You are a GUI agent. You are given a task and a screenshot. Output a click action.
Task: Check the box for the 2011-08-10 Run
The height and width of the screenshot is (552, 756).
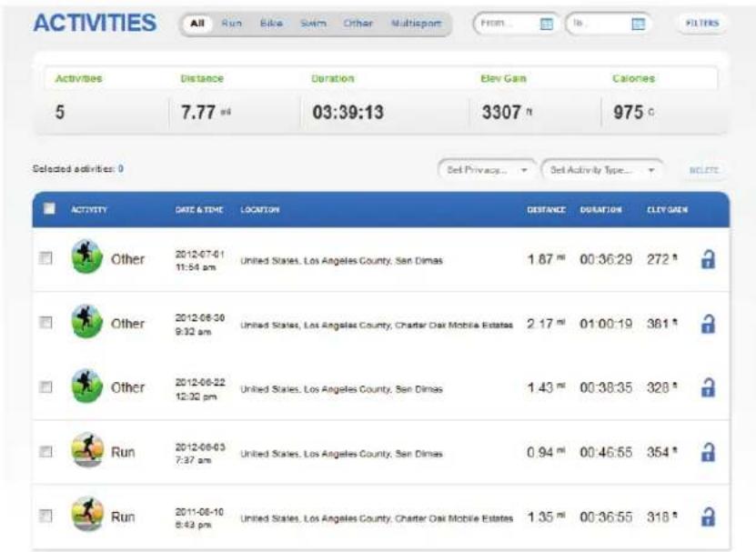tap(45, 517)
